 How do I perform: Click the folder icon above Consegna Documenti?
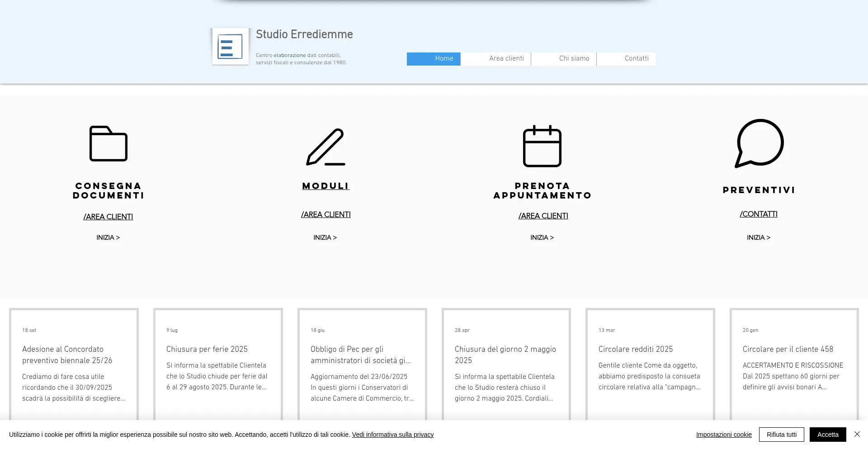tap(108, 144)
